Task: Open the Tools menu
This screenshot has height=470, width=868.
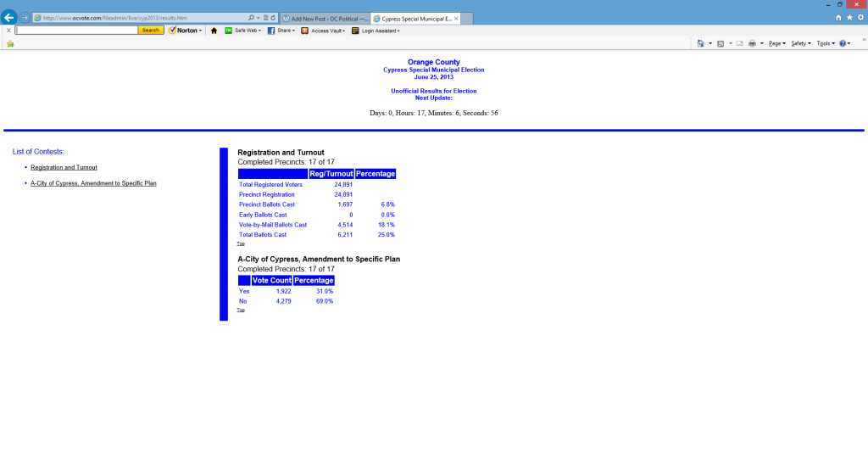Action: click(x=826, y=43)
